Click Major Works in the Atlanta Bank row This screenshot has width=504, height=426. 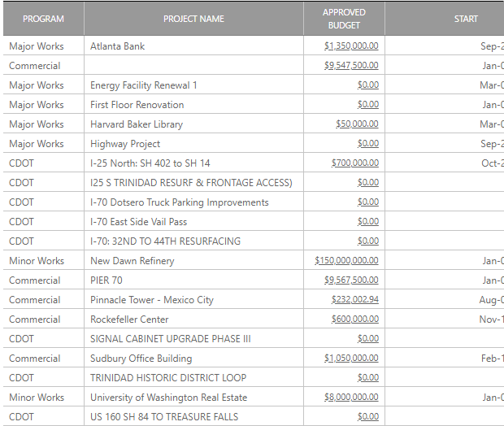37,46
